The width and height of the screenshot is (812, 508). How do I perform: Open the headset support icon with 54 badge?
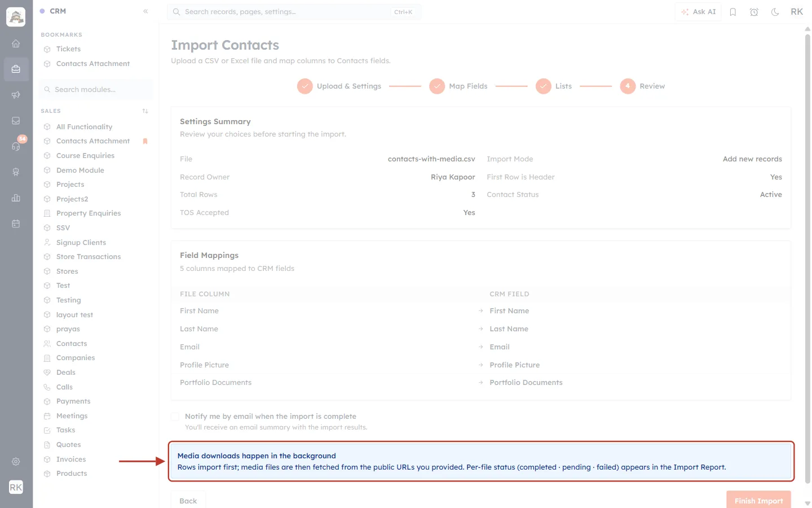point(16,146)
